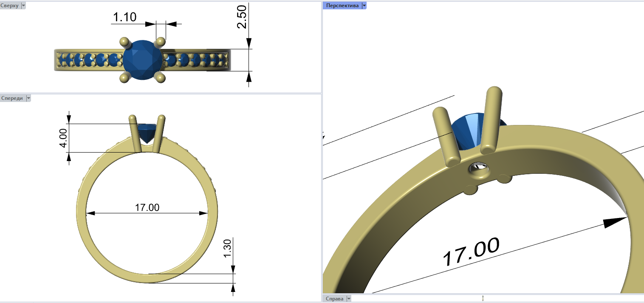This screenshot has width=644, height=303.
Task: Select the 1.30 thickness dimension label
Action: coord(227,247)
